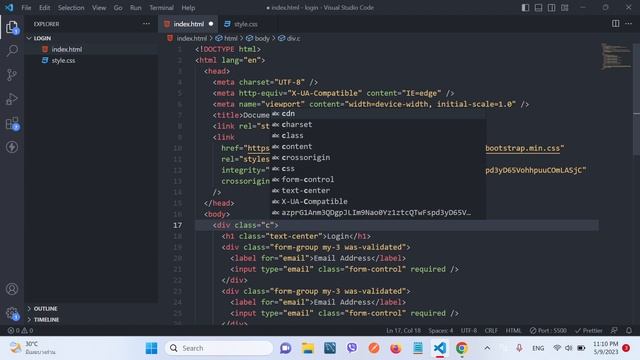Click html breadcrumb item
The width and height of the screenshot is (640, 360).
click(x=227, y=38)
